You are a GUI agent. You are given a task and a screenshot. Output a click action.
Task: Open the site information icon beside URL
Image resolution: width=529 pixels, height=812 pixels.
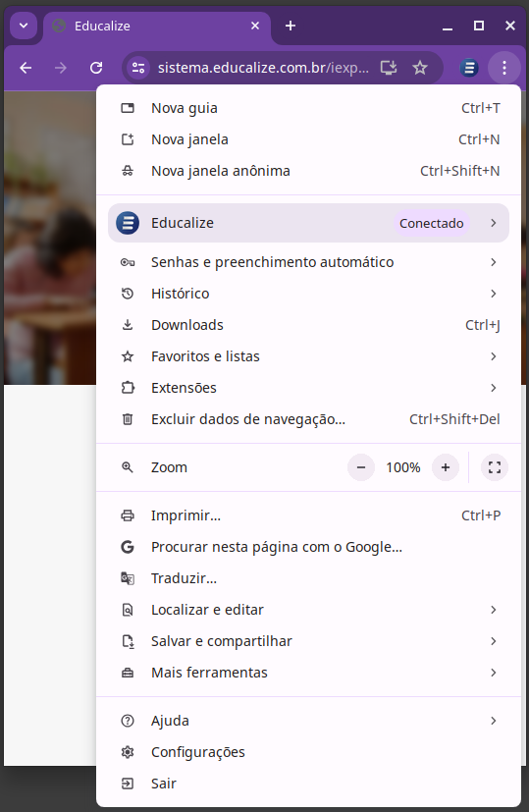click(x=138, y=68)
